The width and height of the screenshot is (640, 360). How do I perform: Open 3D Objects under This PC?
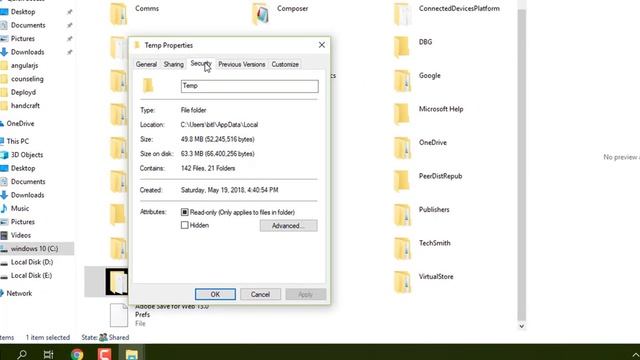[x=27, y=155]
